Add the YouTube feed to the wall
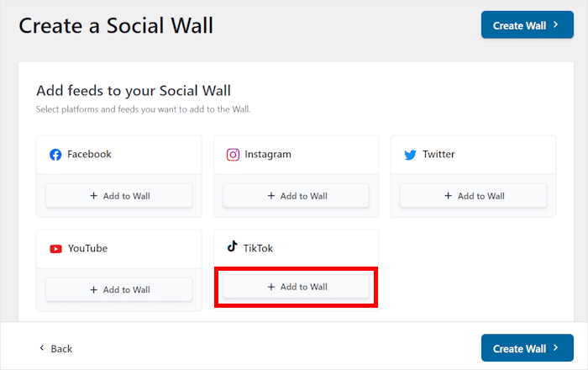The height and width of the screenshot is (370, 588). tap(119, 289)
